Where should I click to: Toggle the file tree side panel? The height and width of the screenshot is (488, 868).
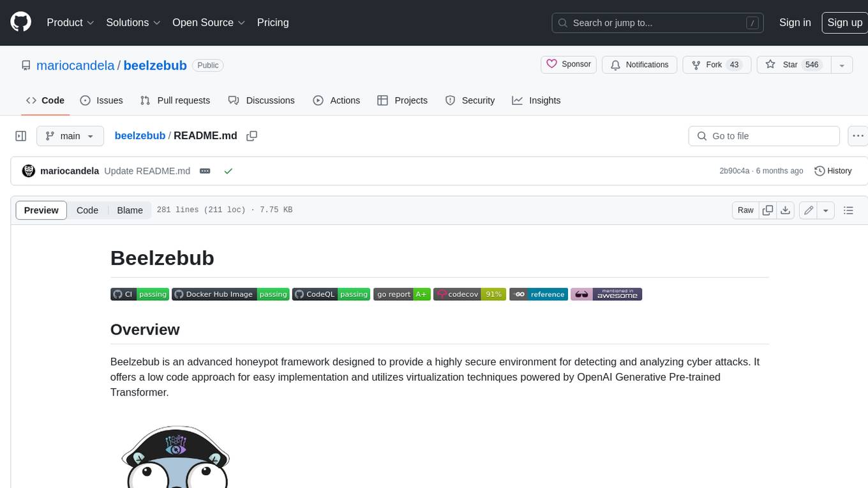click(21, 136)
